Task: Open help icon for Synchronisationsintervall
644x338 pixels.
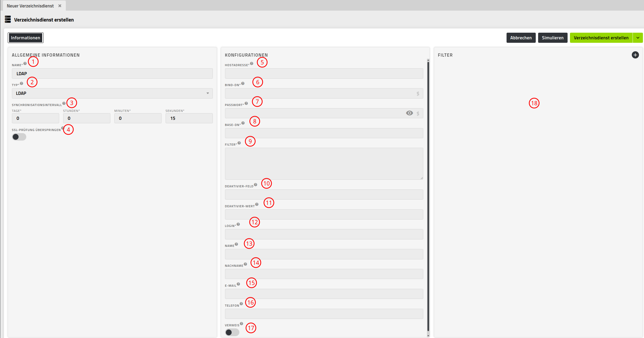Action: tap(64, 103)
